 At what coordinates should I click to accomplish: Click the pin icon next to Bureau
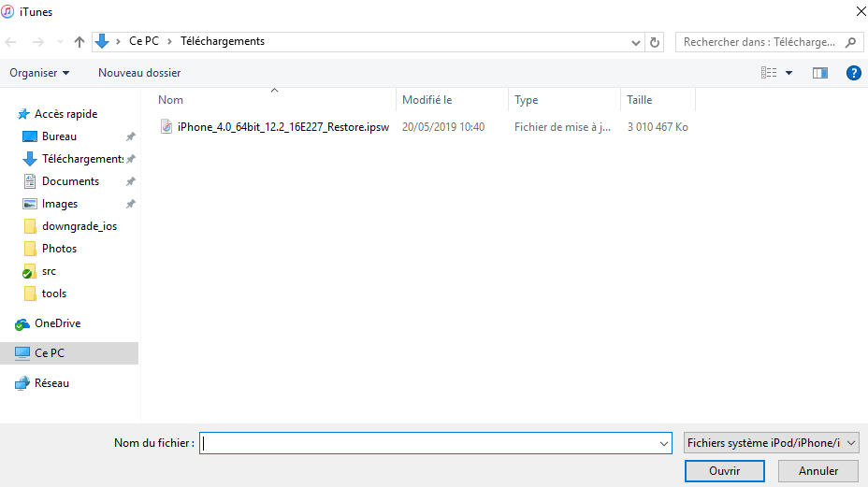coord(131,136)
